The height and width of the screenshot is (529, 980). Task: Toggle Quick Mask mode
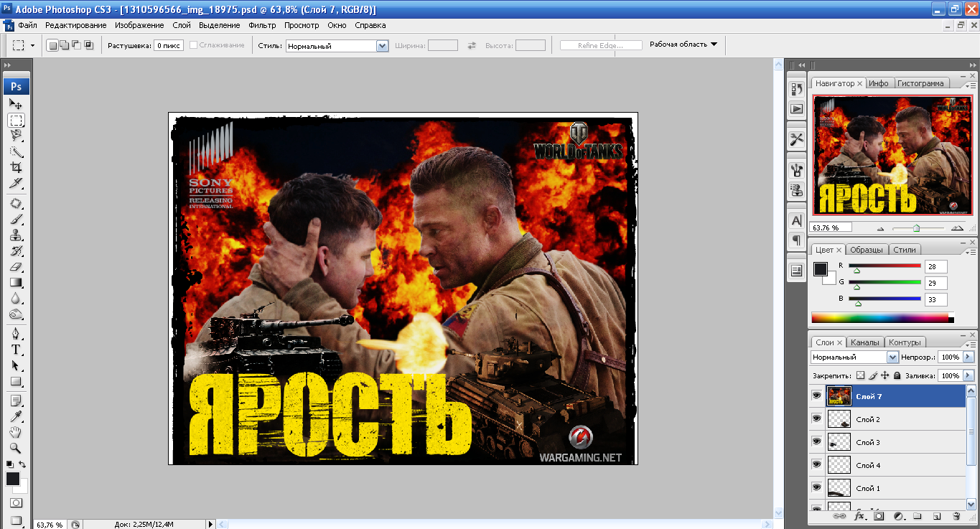click(16, 503)
